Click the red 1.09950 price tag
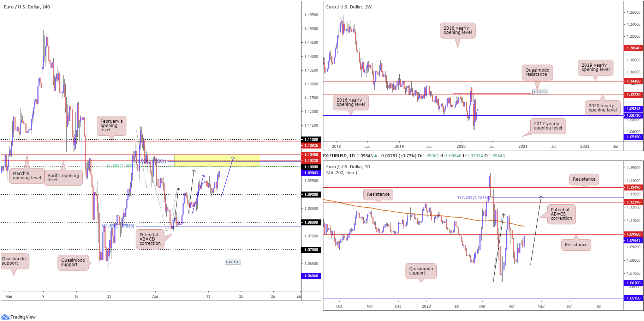This screenshot has width=644, height=321. pos(634,234)
